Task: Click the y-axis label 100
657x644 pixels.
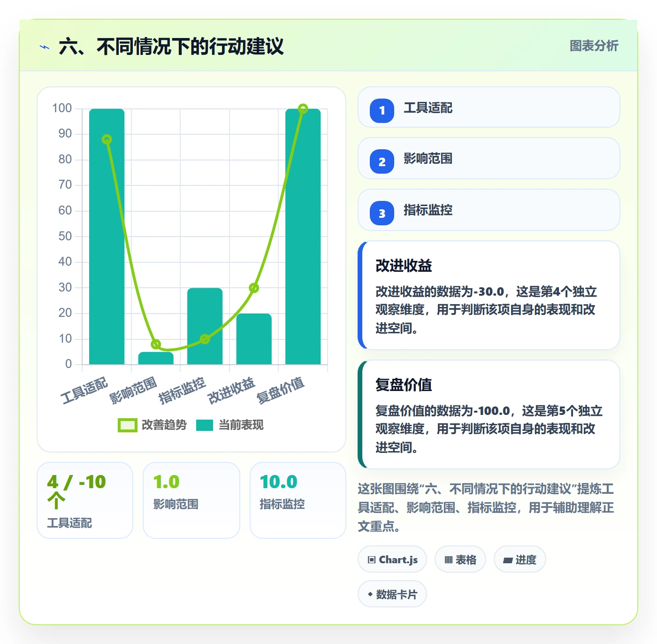Action: coord(62,108)
